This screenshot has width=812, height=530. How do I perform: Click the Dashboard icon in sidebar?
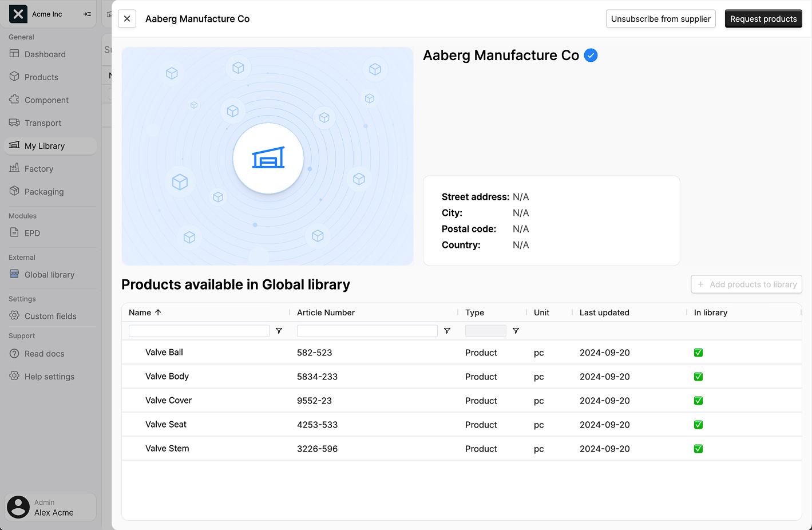click(x=14, y=54)
